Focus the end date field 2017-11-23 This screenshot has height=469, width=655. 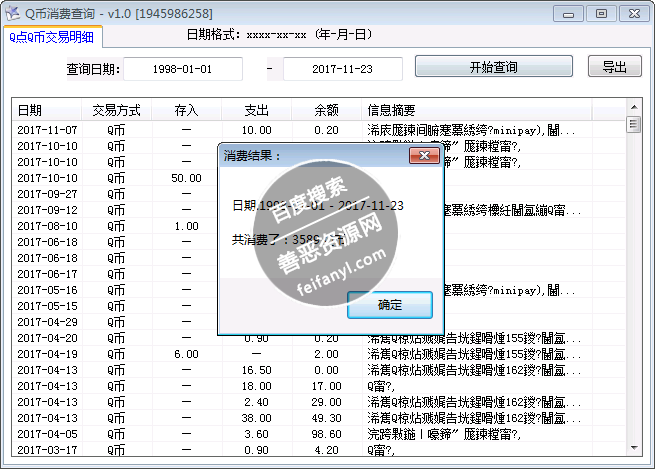[x=342, y=69]
